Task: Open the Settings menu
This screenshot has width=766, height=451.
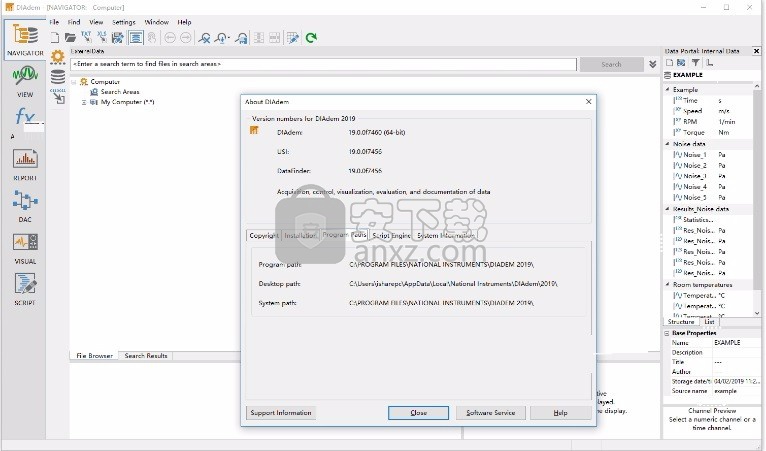Action: [123, 21]
